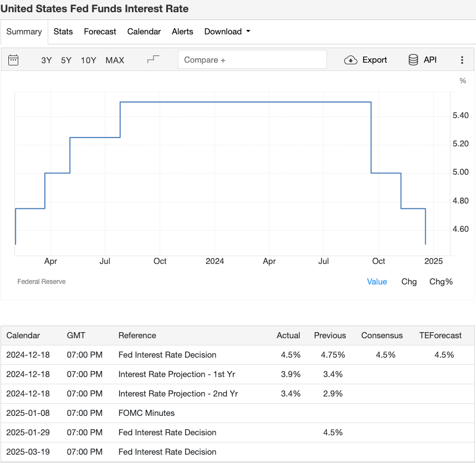Click the Federal Reserve source link
This screenshot has height=463, width=476.
[x=41, y=281]
